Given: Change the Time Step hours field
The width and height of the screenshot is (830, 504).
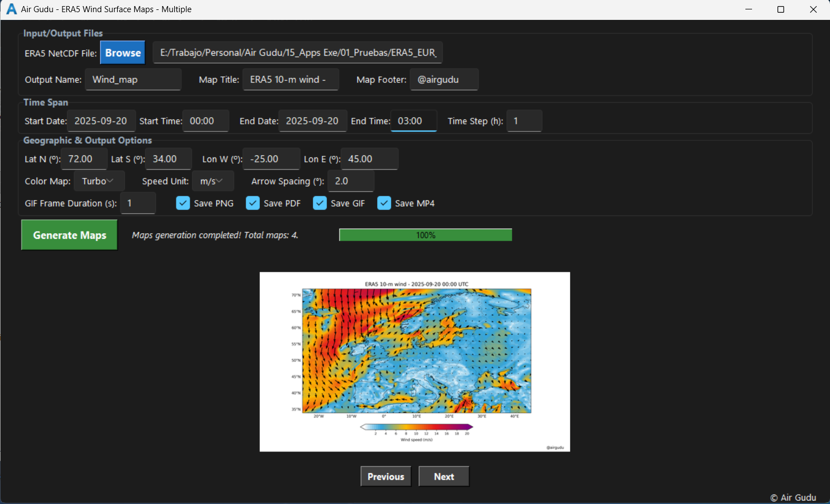Looking at the screenshot, I should point(524,121).
